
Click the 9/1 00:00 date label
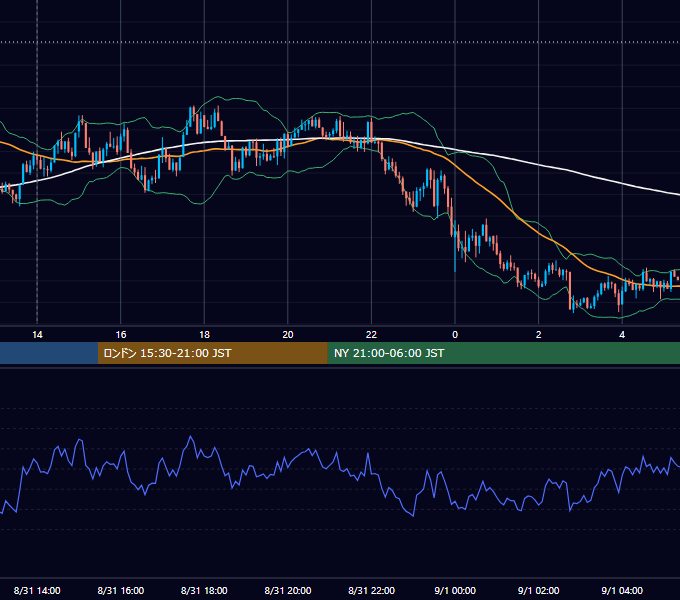(x=455, y=590)
